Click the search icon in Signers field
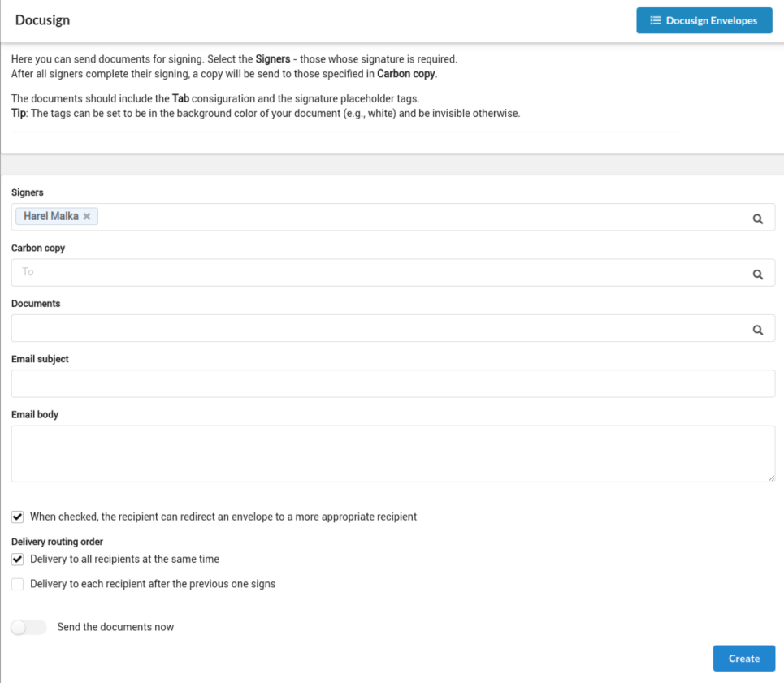The height and width of the screenshot is (683, 784). (757, 218)
